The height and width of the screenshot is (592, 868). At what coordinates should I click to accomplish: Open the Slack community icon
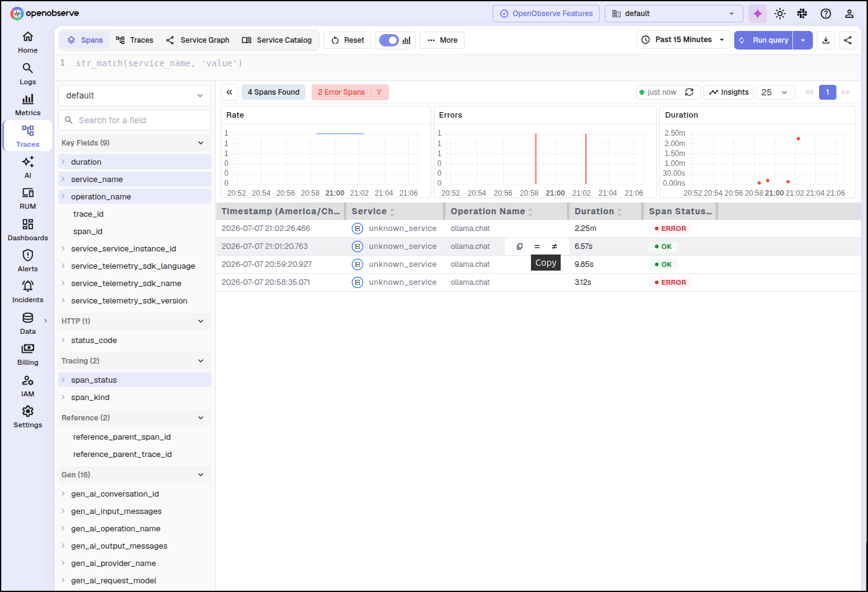coord(802,14)
